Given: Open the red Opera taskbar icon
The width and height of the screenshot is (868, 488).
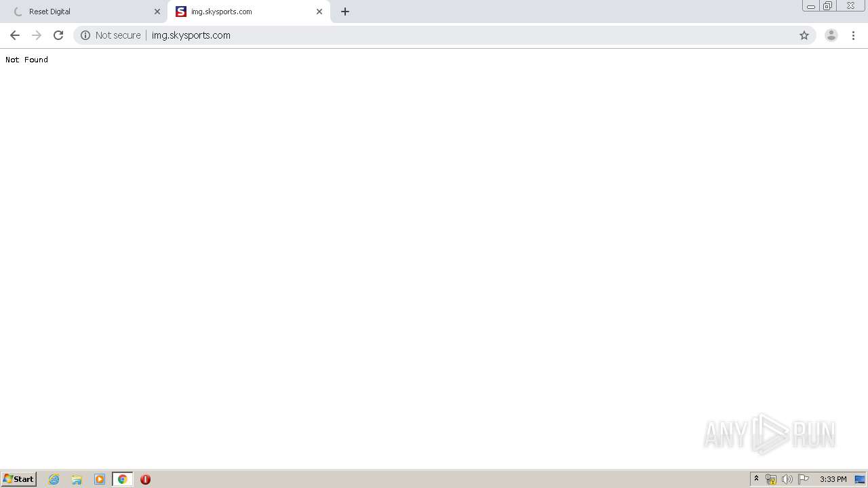Looking at the screenshot, I should [x=145, y=479].
